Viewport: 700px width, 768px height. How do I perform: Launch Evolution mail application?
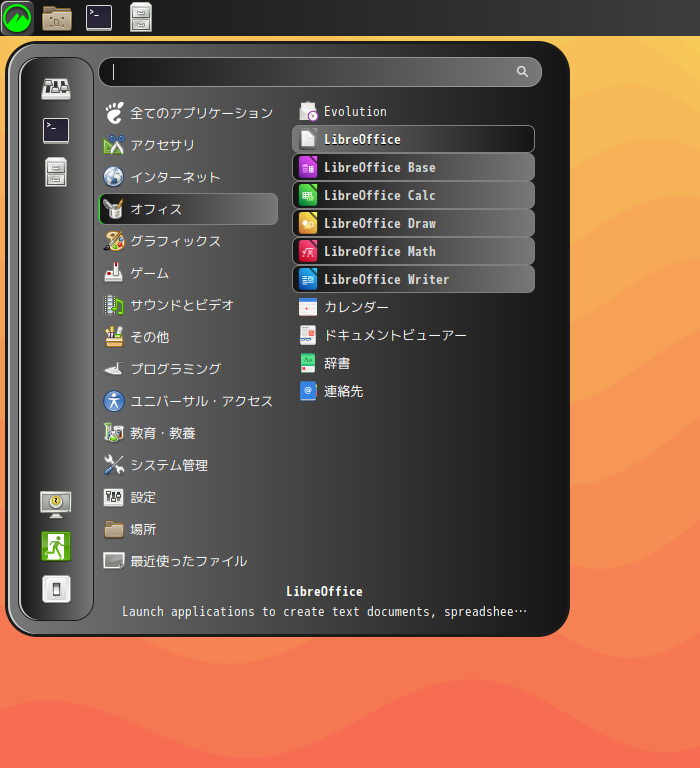pyautogui.click(x=413, y=112)
